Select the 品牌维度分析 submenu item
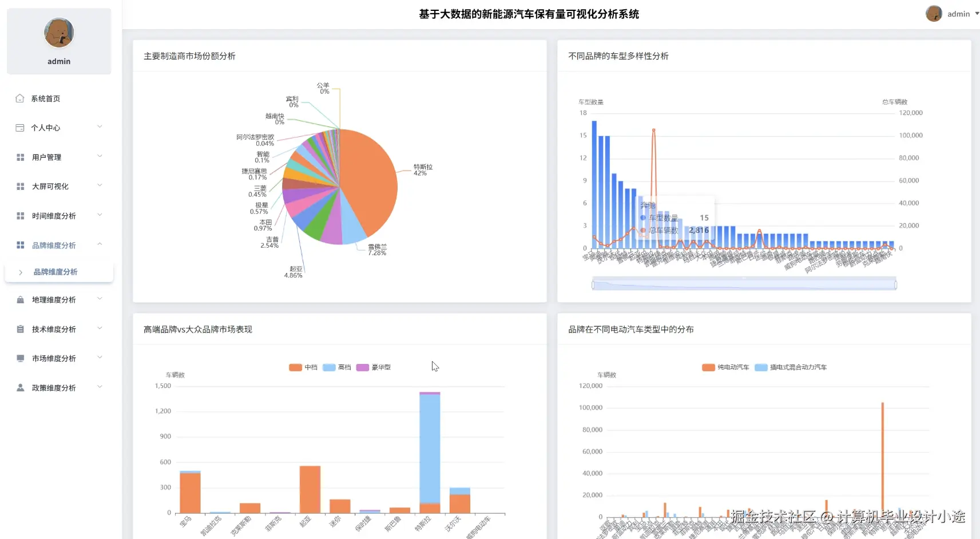980x539 pixels. [x=59, y=272]
